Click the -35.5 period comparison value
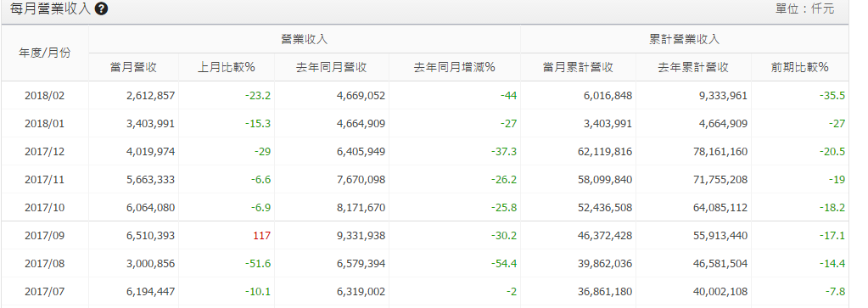Image resolution: width=868 pixels, height=308 pixels. 832,96
